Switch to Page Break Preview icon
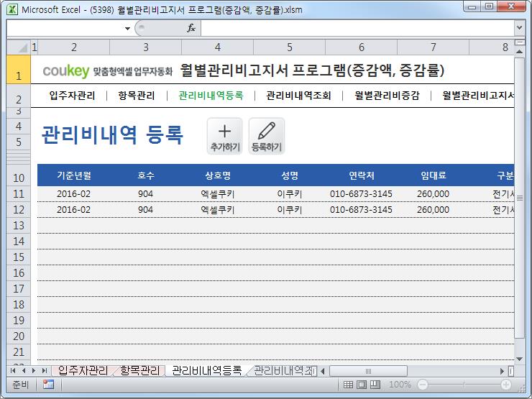This screenshot has height=399, width=532. [x=375, y=385]
